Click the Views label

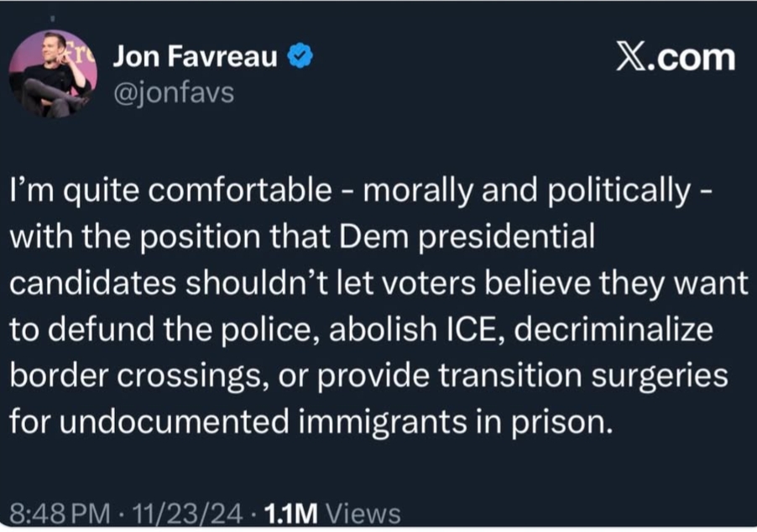click(x=362, y=513)
